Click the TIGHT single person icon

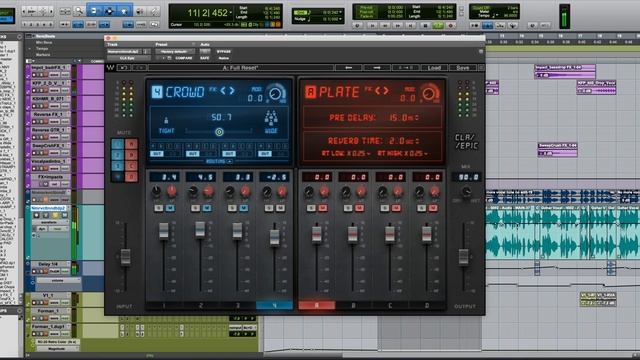click(x=166, y=120)
